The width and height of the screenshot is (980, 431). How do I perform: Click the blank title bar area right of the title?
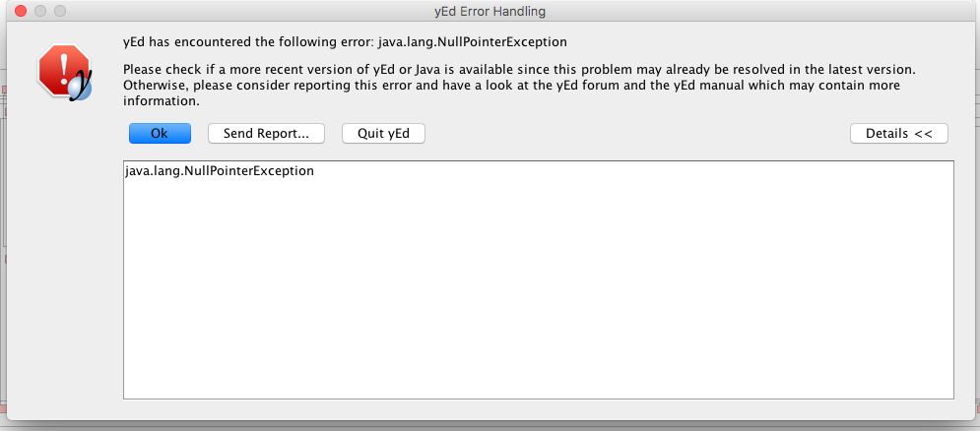(750, 11)
